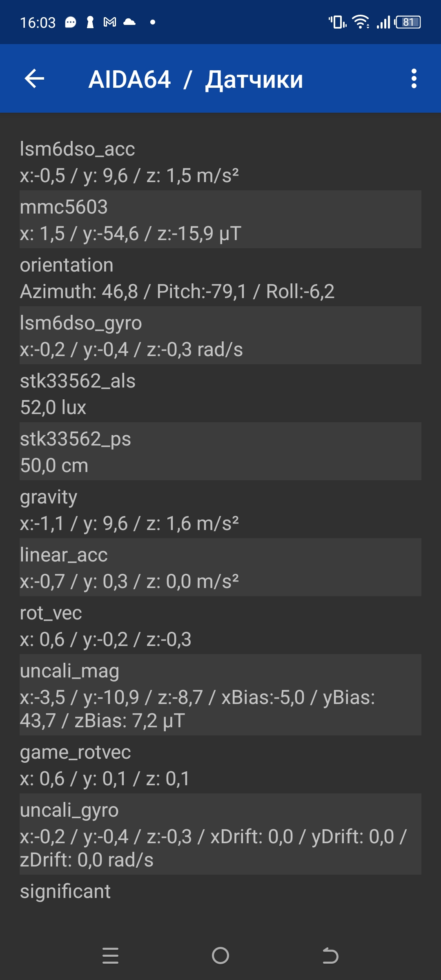The width and height of the screenshot is (441, 980).
Task: Tap the orientation sensor entry
Action: (220, 278)
